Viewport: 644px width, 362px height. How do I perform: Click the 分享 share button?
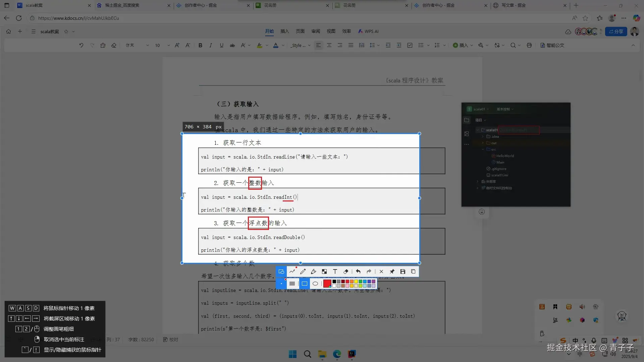[x=616, y=31]
